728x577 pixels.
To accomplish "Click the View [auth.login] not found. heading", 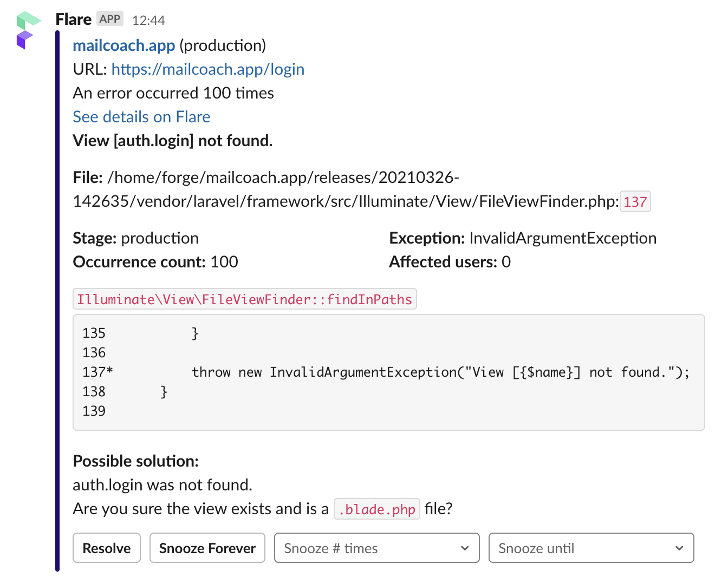I will point(173,141).
